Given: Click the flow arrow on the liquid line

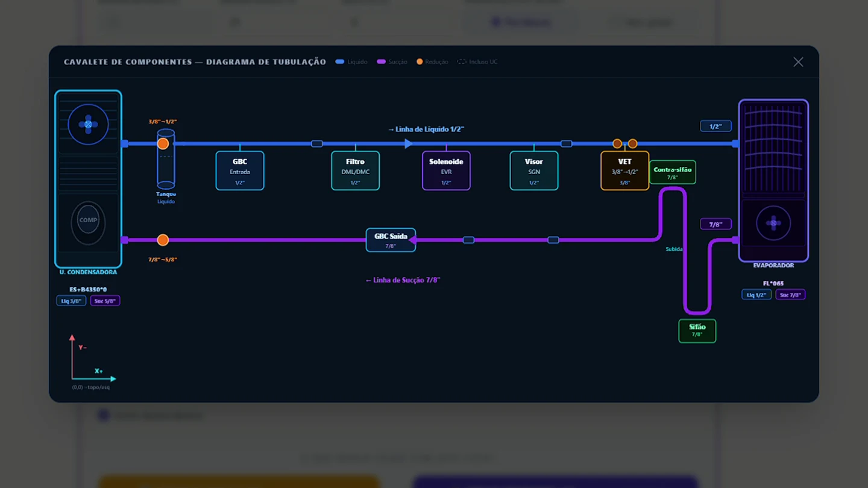Looking at the screenshot, I should [409, 144].
